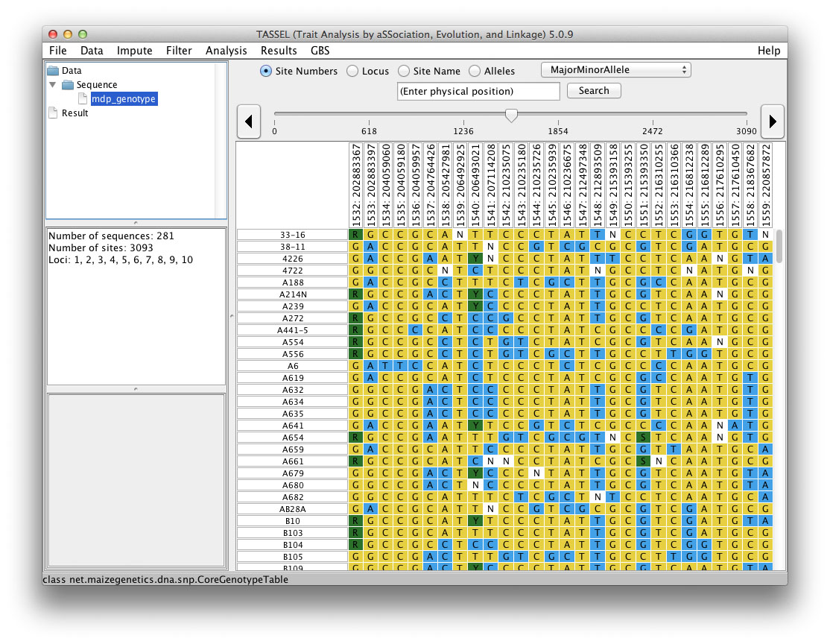Screen dimensions: 830x644
Task: Open the Analysis menu
Action: [x=226, y=51]
